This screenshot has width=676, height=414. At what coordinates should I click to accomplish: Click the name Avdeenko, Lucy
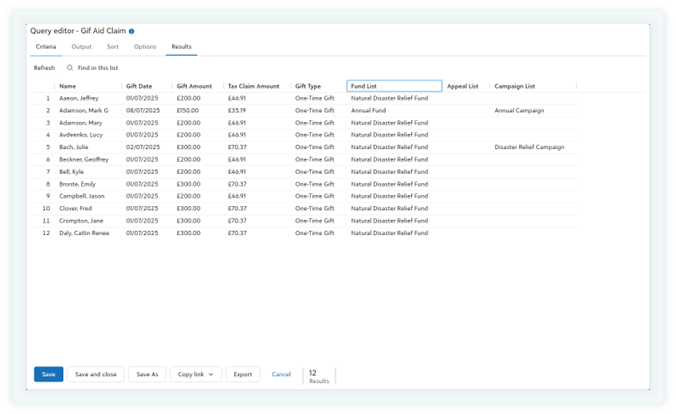[x=81, y=135]
